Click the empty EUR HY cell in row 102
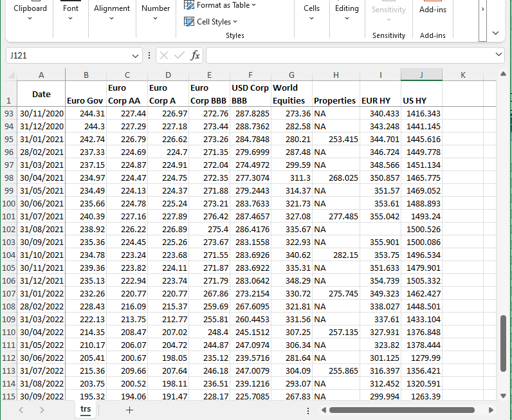This screenshot has height=420, width=512. [380, 229]
